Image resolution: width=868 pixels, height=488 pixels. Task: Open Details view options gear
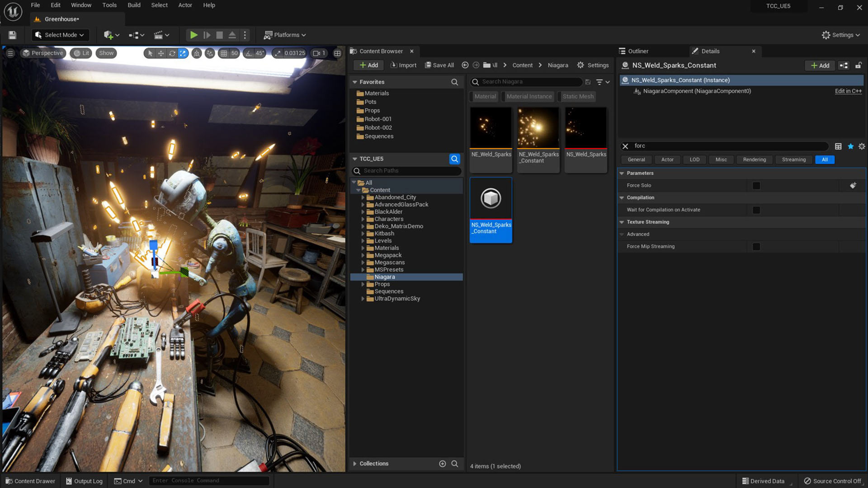coord(862,146)
